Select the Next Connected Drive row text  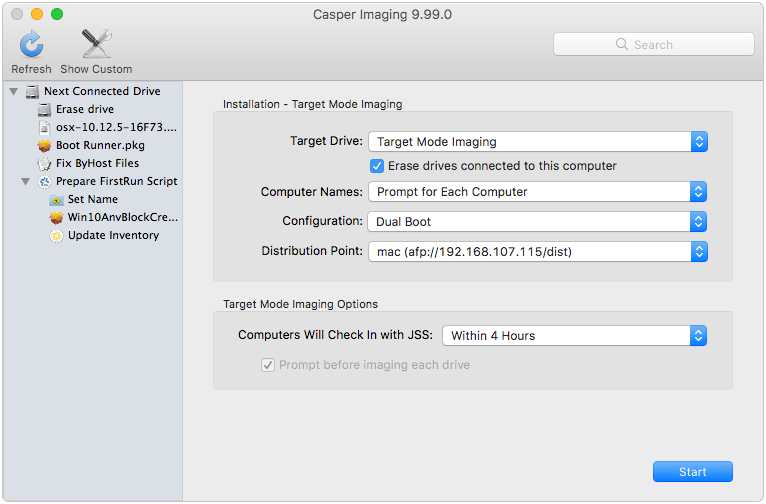pos(102,91)
